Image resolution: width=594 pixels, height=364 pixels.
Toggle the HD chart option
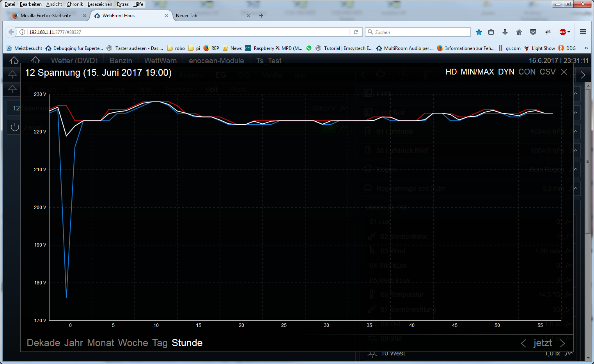451,72
